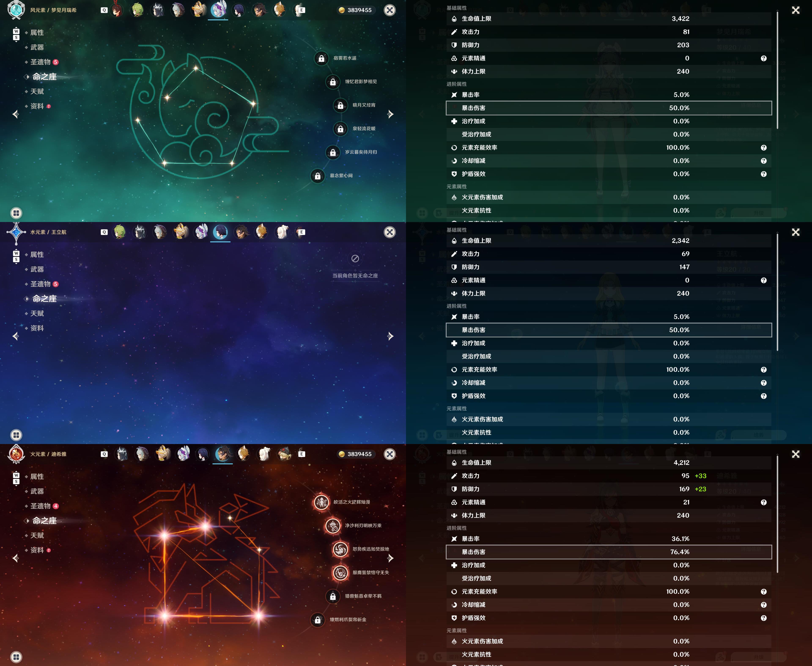This screenshot has height=666, width=812.
Task: Open the 服膺誓禁恪守无失 constellation node
Action: (340, 572)
